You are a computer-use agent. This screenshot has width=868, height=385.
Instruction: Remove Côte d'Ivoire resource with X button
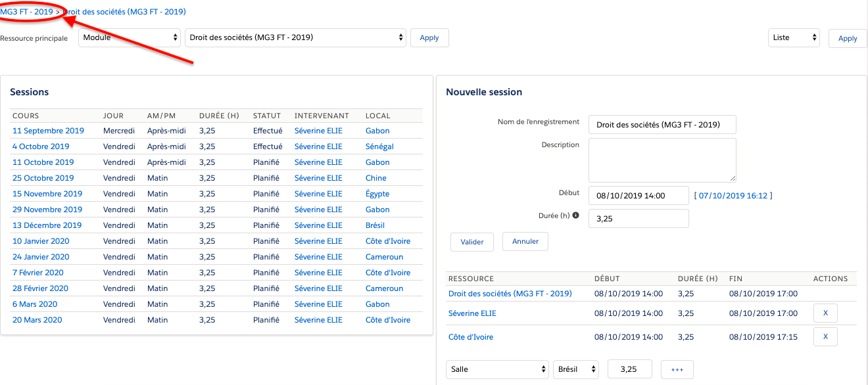pos(825,337)
